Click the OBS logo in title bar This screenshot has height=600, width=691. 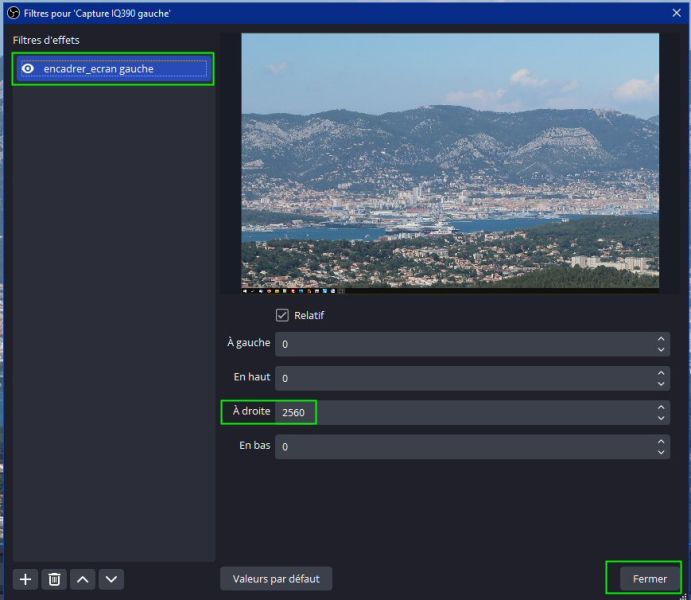pyautogui.click(x=14, y=13)
